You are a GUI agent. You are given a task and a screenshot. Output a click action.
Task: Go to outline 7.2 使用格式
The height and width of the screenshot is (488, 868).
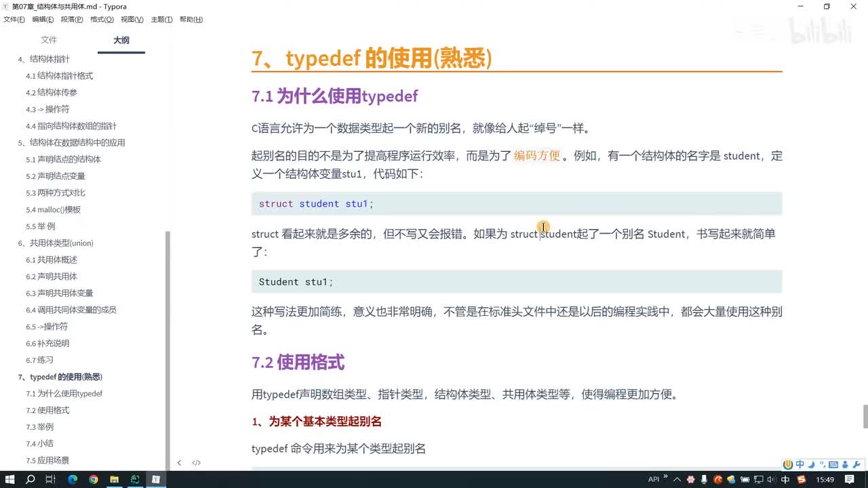(47, 410)
